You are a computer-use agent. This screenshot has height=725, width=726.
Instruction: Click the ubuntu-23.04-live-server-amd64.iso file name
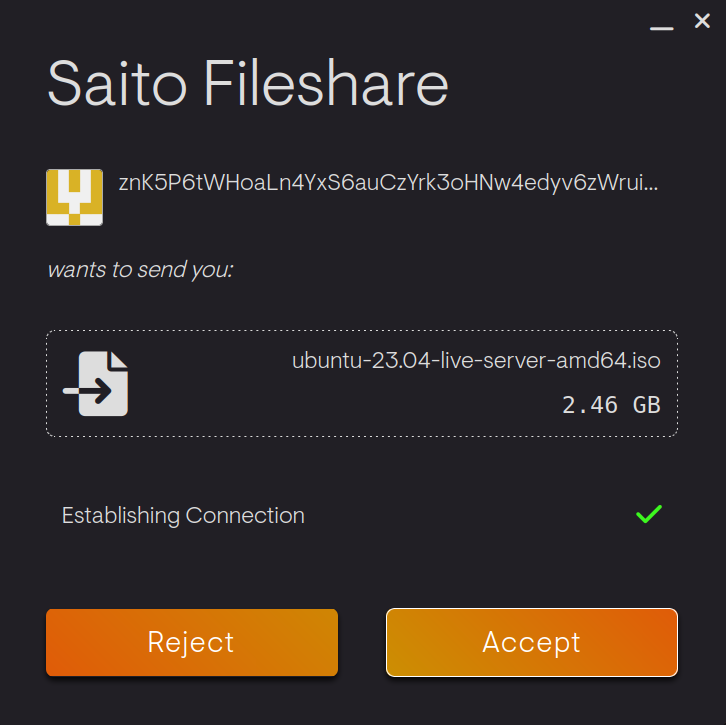tap(476, 360)
